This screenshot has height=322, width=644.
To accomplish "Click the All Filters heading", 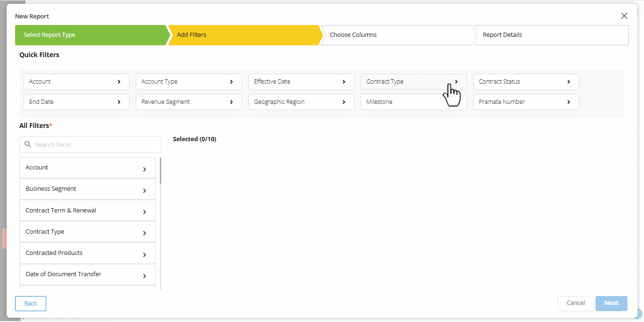I will (36, 126).
